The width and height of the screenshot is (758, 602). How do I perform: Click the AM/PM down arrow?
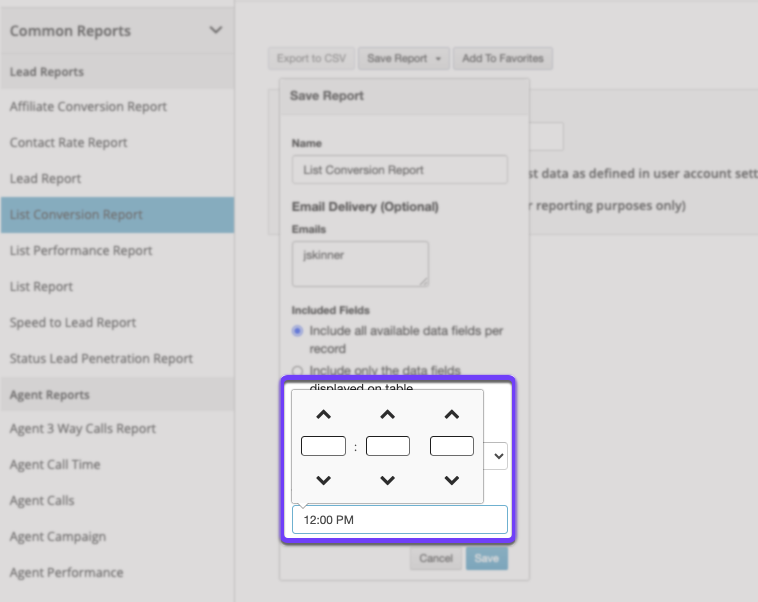coord(452,481)
